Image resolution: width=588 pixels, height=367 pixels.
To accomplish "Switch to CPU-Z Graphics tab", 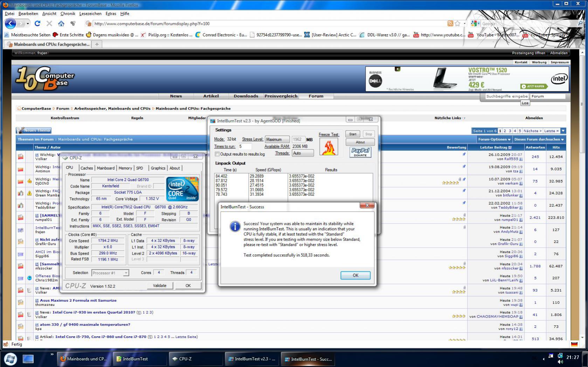I will (x=158, y=168).
